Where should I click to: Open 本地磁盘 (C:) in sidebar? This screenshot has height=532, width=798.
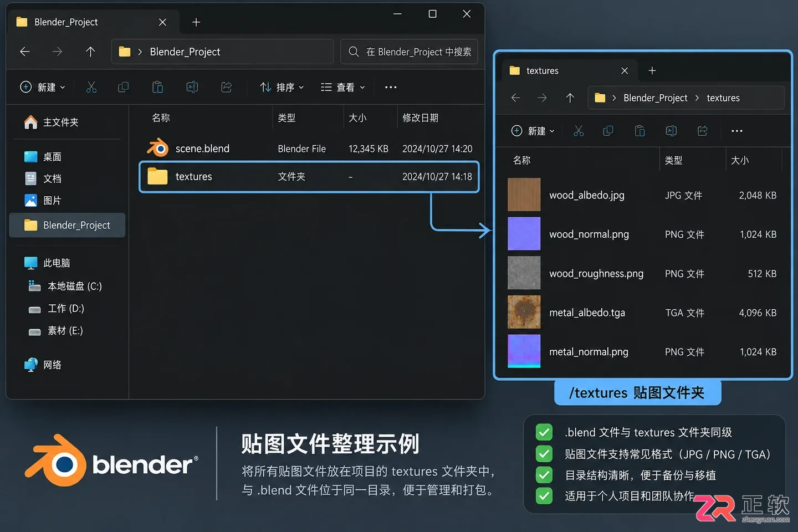(x=65, y=286)
